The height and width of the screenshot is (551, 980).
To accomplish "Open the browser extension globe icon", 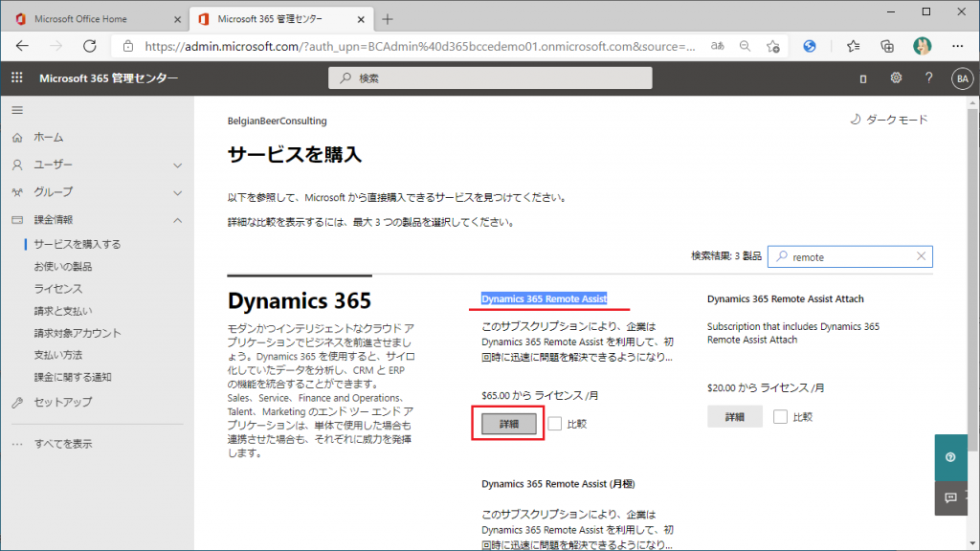I will point(810,46).
